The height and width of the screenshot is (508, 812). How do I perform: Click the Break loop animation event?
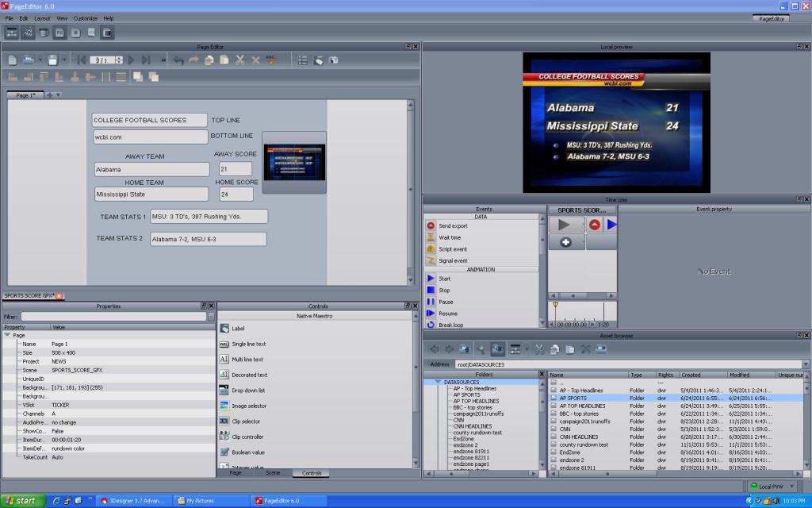[450, 325]
